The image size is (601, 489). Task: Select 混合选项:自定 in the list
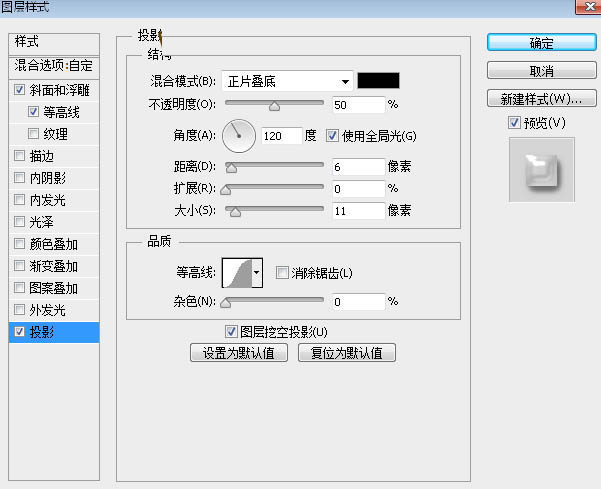(x=54, y=66)
